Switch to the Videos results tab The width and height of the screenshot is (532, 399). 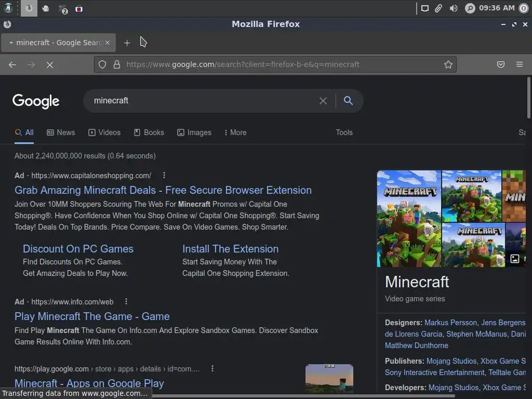(104, 132)
